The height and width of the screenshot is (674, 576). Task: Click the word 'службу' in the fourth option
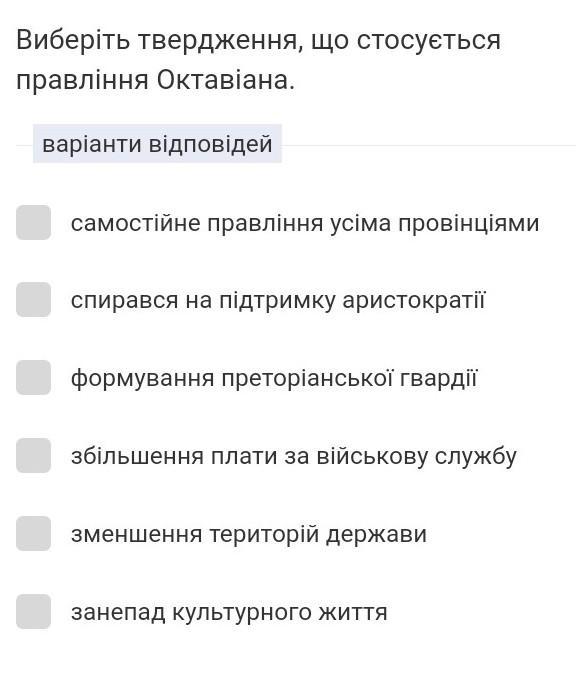tap(475, 456)
